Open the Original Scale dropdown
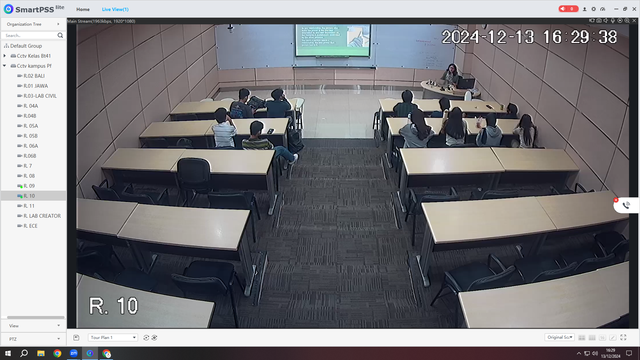The width and height of the screenshot is (640, 360). click(560, 337)
